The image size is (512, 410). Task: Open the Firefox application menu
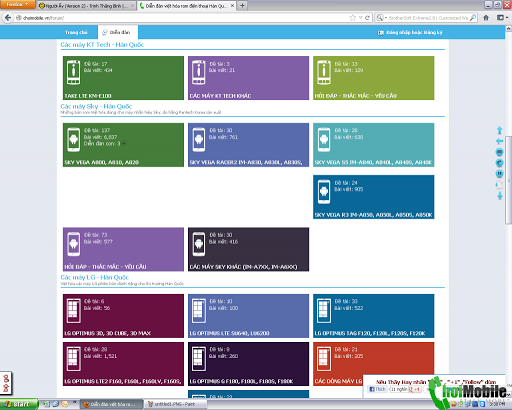pos(17,4)
